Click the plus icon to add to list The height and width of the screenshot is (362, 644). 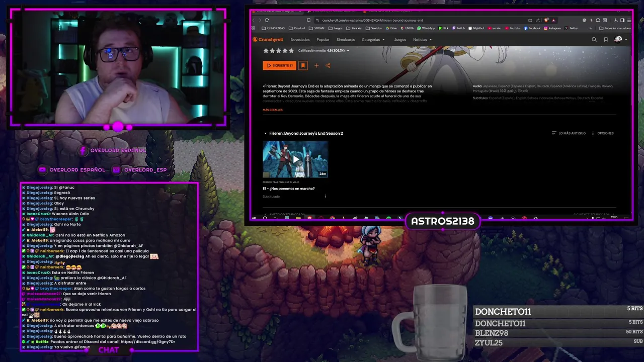(316, 65)
